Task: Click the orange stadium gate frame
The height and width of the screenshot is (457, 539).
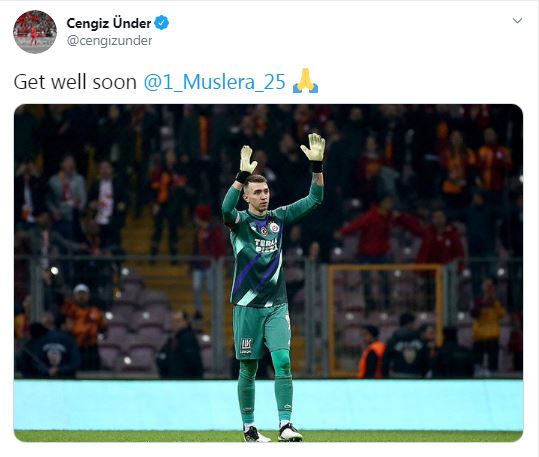Action: coord(385,320)
